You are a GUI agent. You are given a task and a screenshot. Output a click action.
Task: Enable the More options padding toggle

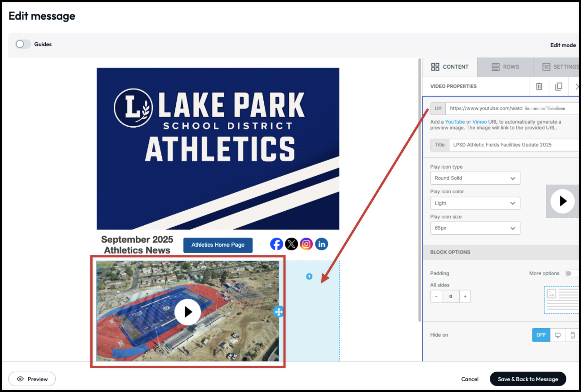tap(571, 273)
